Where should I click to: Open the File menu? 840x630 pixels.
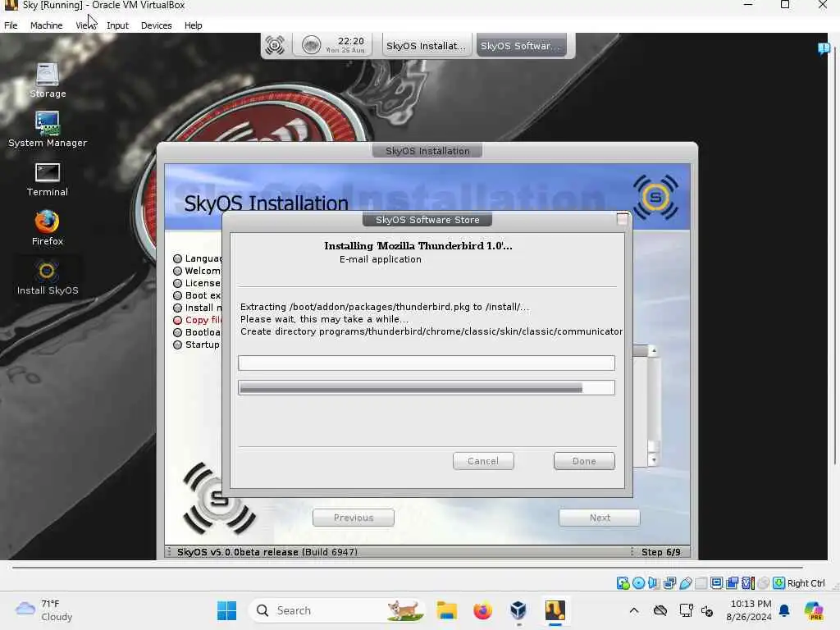click(x=11, y=25)
